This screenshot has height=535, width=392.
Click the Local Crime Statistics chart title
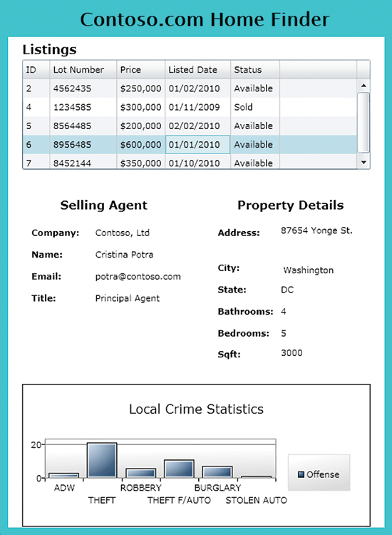point(196,409)
